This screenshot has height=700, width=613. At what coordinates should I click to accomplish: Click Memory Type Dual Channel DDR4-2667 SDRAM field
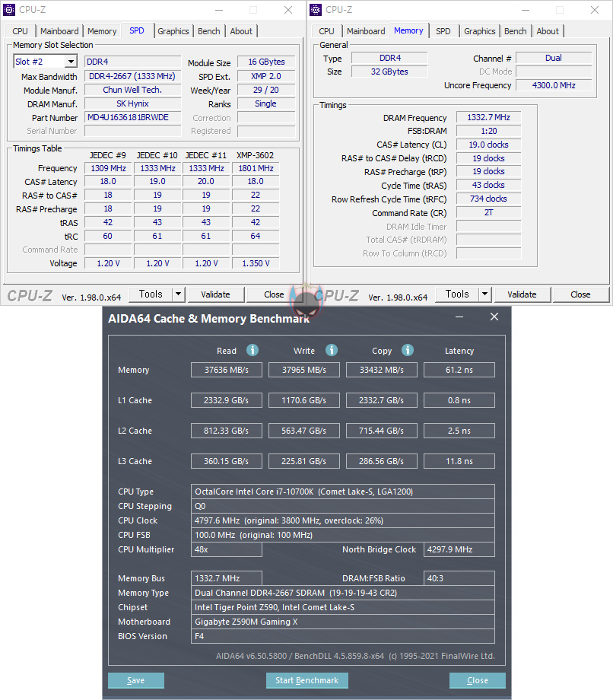point(343,593)
